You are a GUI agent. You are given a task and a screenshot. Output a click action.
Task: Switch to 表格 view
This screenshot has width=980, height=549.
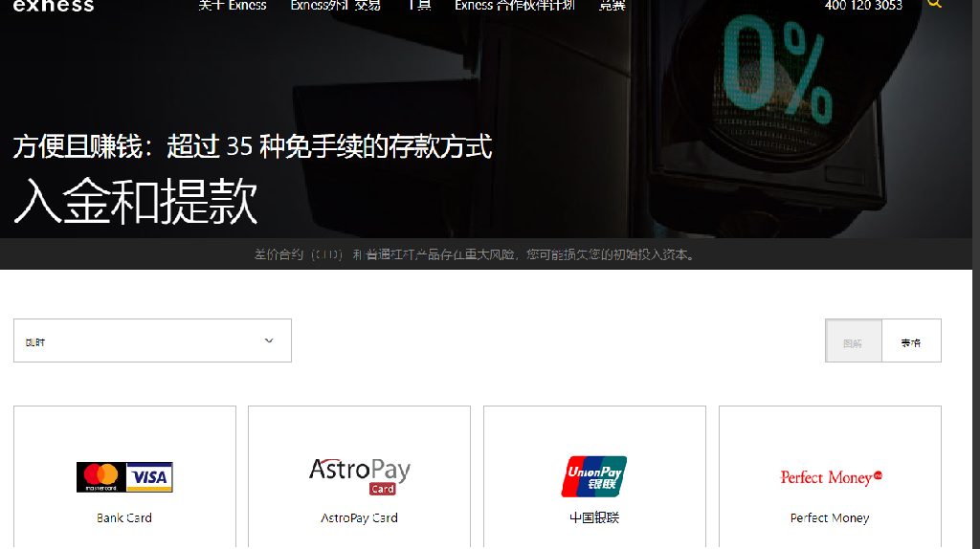point(911,341)
